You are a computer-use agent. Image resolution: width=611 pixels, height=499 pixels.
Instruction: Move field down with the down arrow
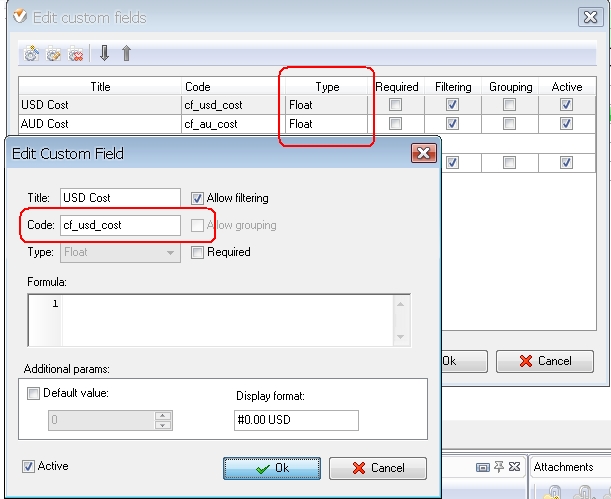click(x=105, y=54)
